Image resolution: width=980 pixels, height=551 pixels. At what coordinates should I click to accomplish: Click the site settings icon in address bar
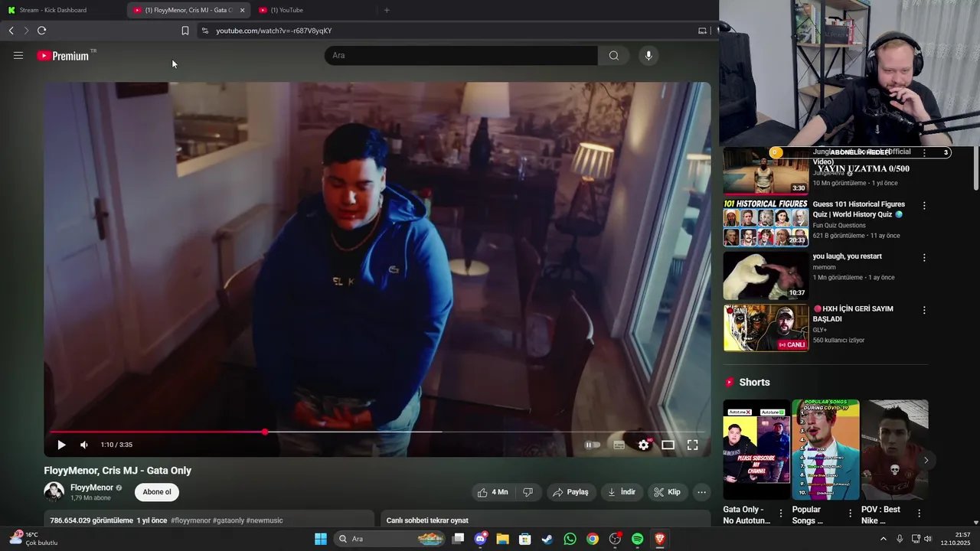pyautogui.click(x=204, y=31)
